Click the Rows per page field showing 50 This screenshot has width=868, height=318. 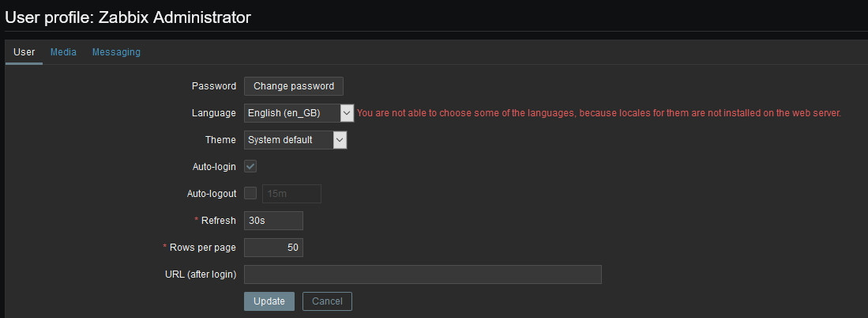click(x=273, y=248)
